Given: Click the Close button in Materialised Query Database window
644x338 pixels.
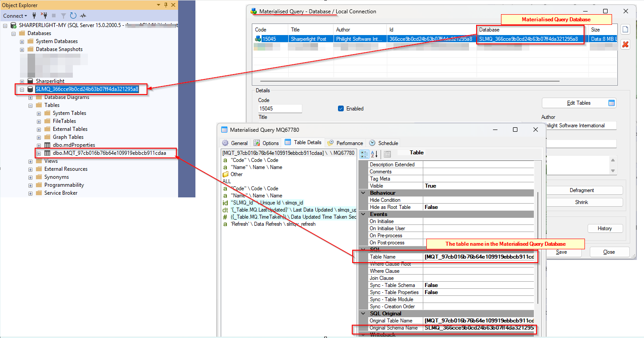Looking at the screenshot, I should (609, 252).
